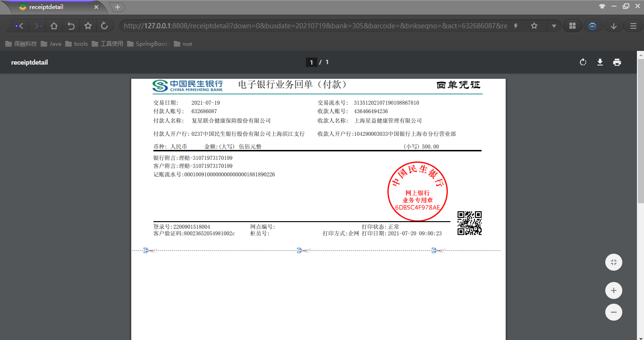644x340 pixels.
Task: Click payee bank 中国银行上海市分行营业部
Action: coord(422,134)
